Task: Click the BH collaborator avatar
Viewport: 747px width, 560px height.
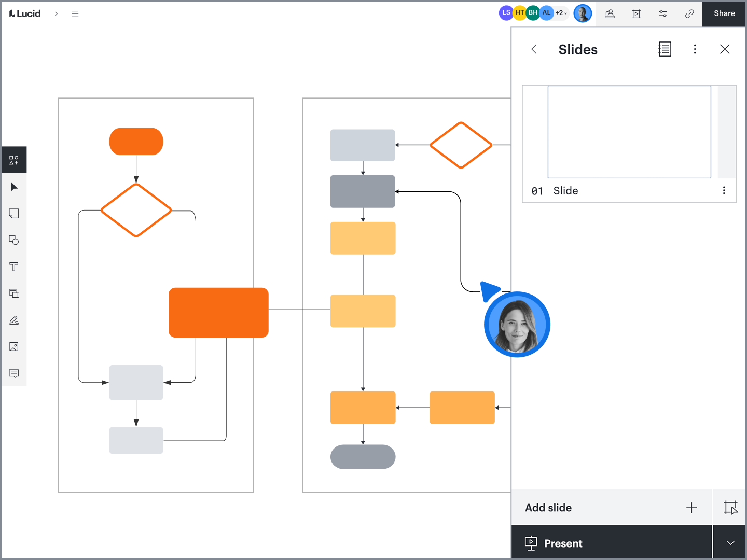Action: click(533, 13)
